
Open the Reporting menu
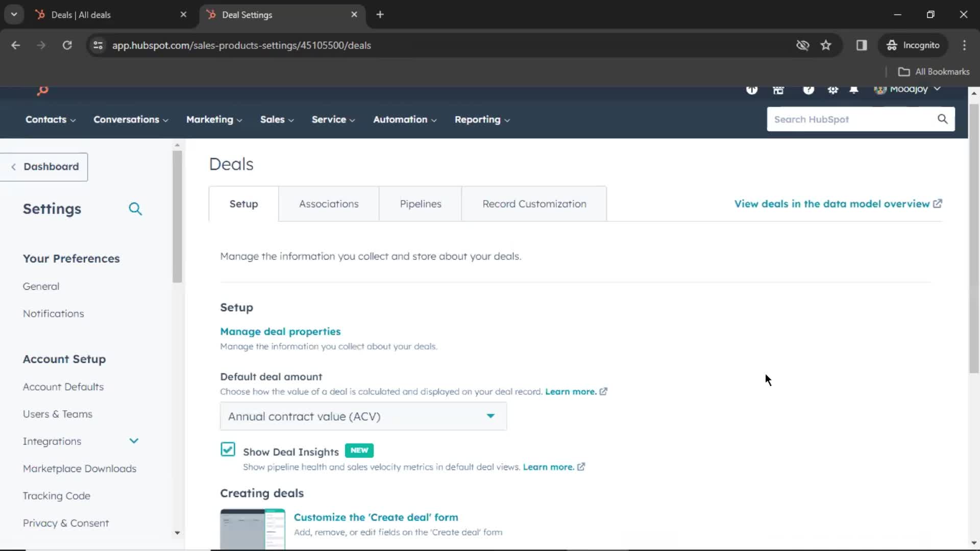pos(482,119)
